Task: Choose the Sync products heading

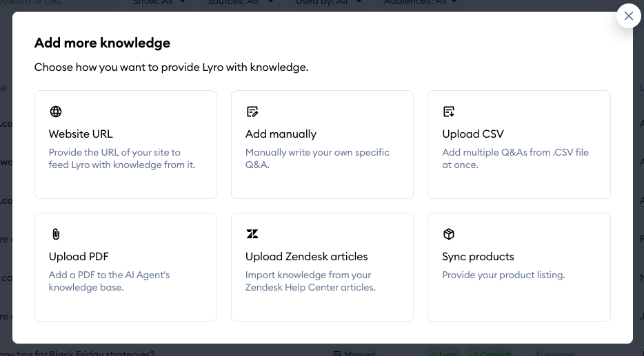Action: point(478,256)
